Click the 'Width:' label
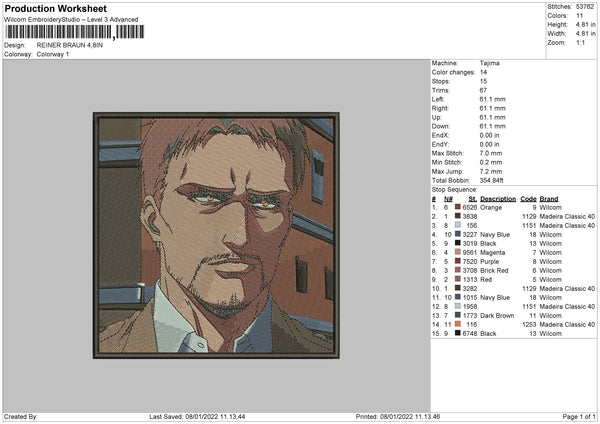Image resolution: width=600 pixels, height=424 pixels. (x=557, y=34)
